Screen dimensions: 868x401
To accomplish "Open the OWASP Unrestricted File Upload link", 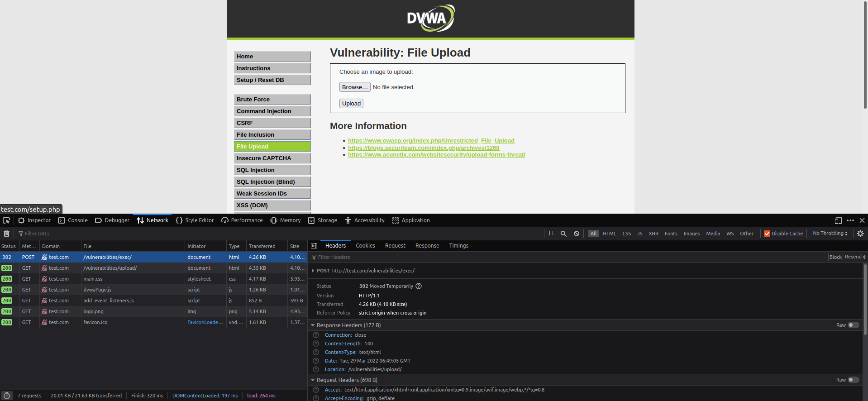I will coord(431,141).
